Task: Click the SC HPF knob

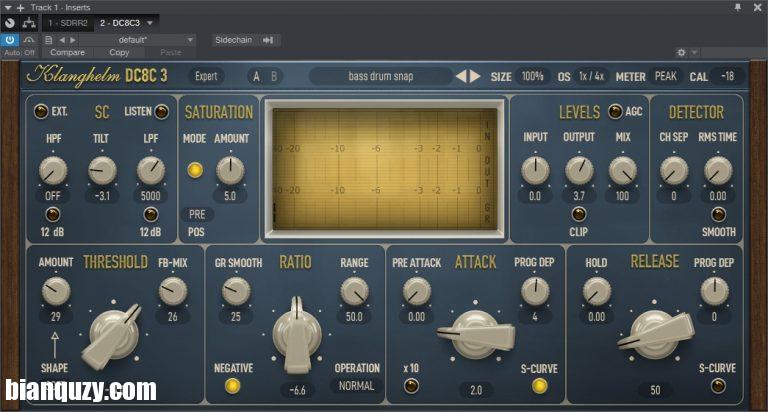Action: pos(52,170)
